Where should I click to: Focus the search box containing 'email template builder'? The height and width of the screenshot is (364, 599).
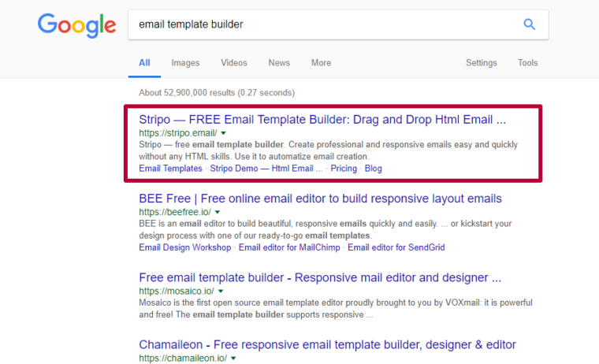(x=338, y=25)
